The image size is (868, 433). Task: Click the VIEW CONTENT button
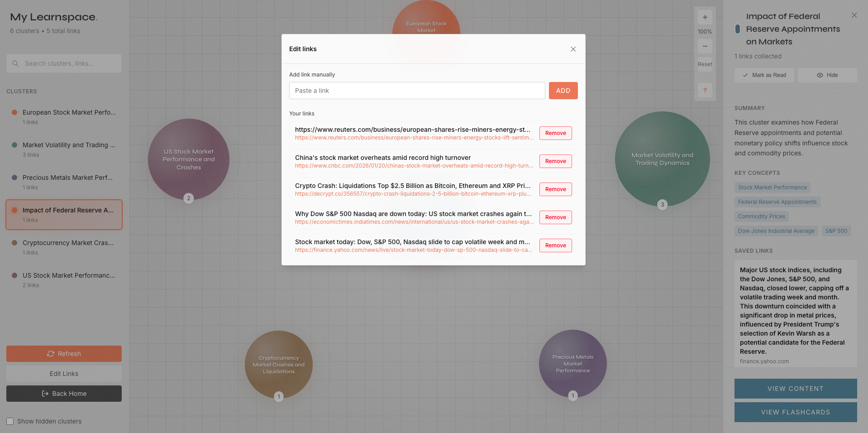(796, 389)
